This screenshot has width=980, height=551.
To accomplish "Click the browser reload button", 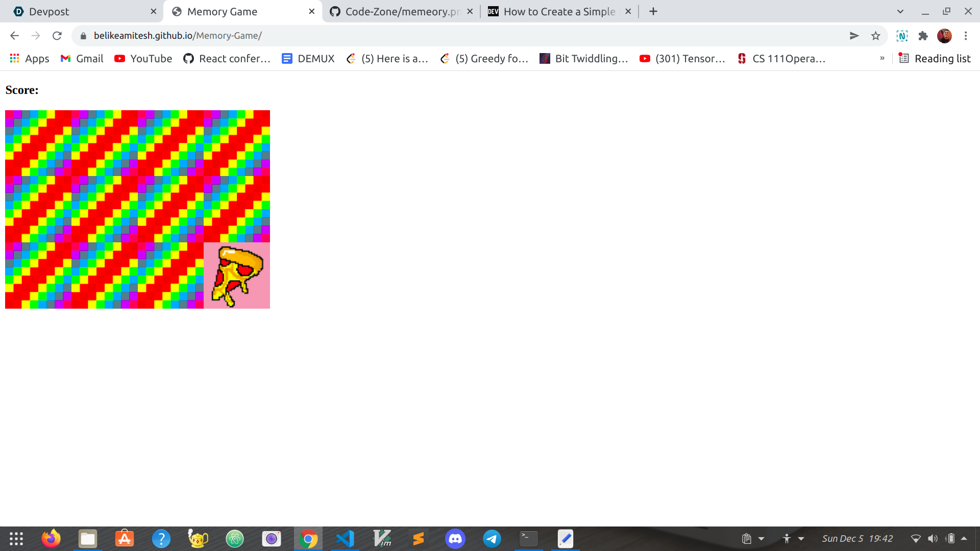I will point(57,36).
